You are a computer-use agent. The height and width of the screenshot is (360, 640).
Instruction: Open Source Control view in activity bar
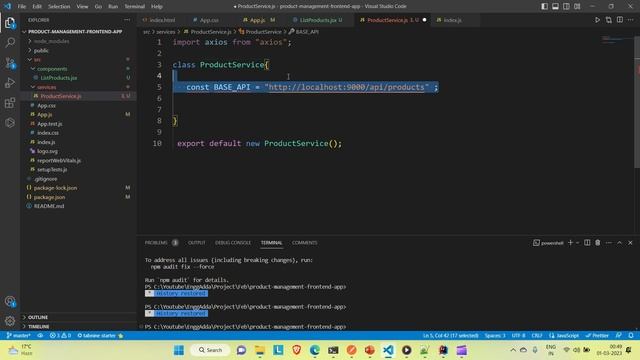click(x=10, y=62)
